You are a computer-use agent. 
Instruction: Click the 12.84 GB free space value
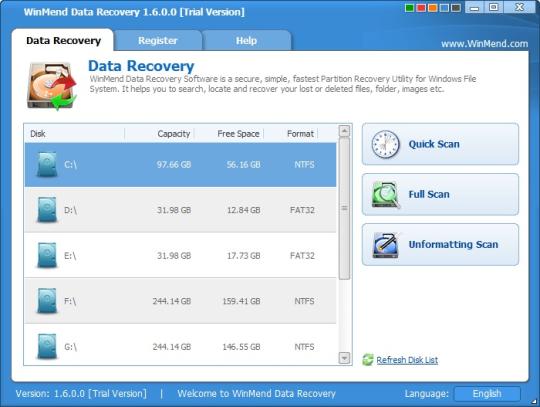click(x=243, y=210)
